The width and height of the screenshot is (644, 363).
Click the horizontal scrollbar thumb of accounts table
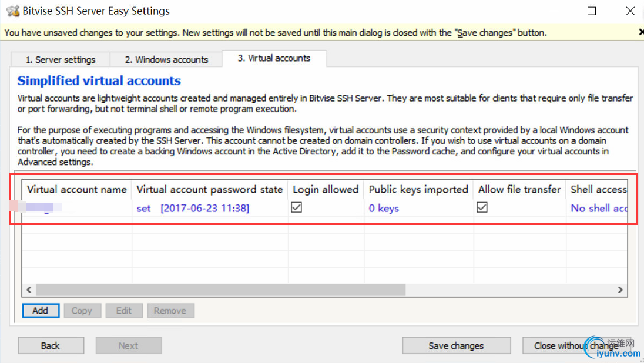tap(220, 290)
